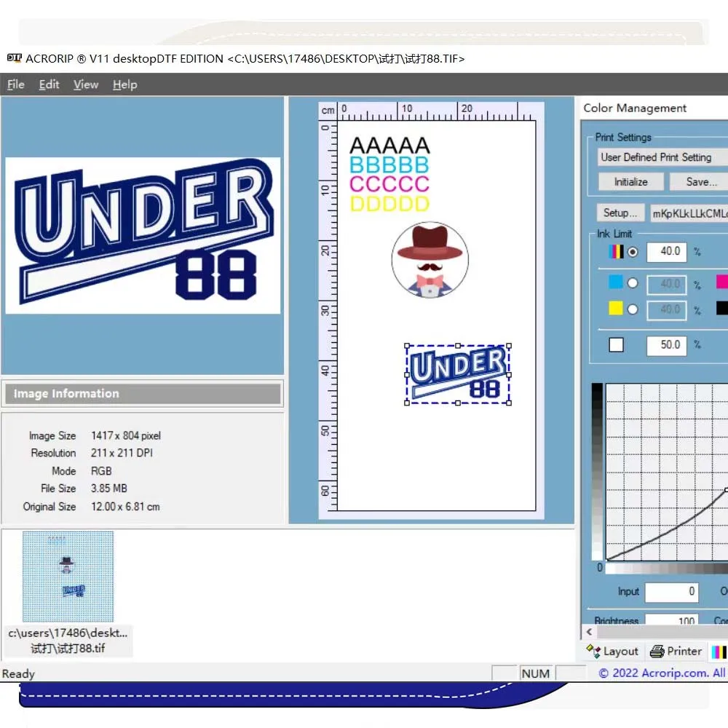Switch to the Layout tab
Viewport: 728px width, 728px height.
tap(612, 652)
